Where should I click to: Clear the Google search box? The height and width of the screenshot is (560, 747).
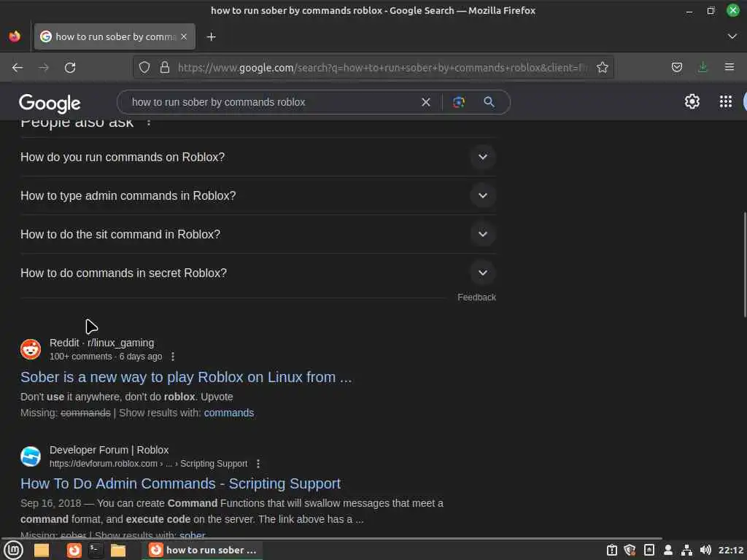coord(426,102)
